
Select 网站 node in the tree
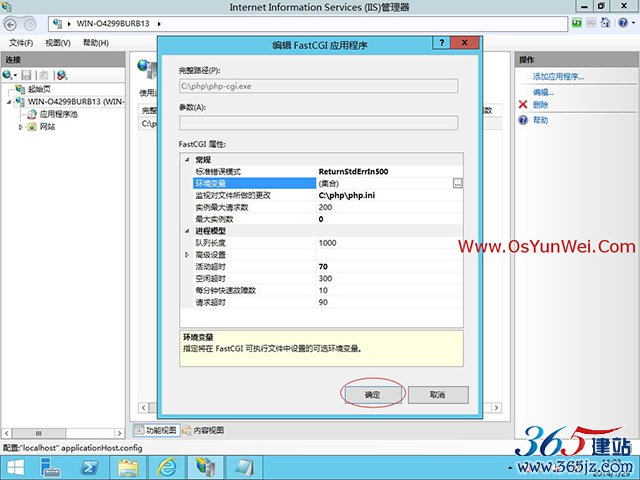47,127
